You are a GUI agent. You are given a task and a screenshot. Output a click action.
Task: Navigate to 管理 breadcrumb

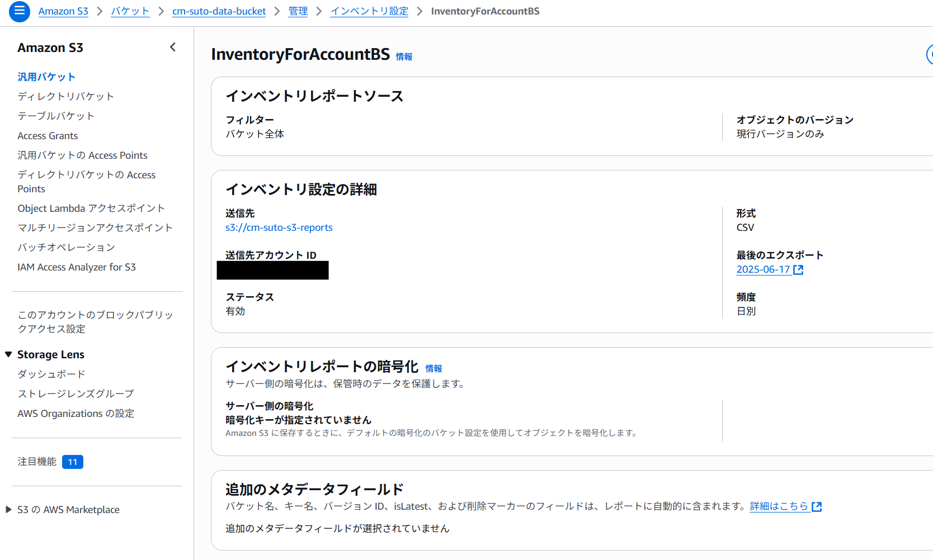pos(298,11)
